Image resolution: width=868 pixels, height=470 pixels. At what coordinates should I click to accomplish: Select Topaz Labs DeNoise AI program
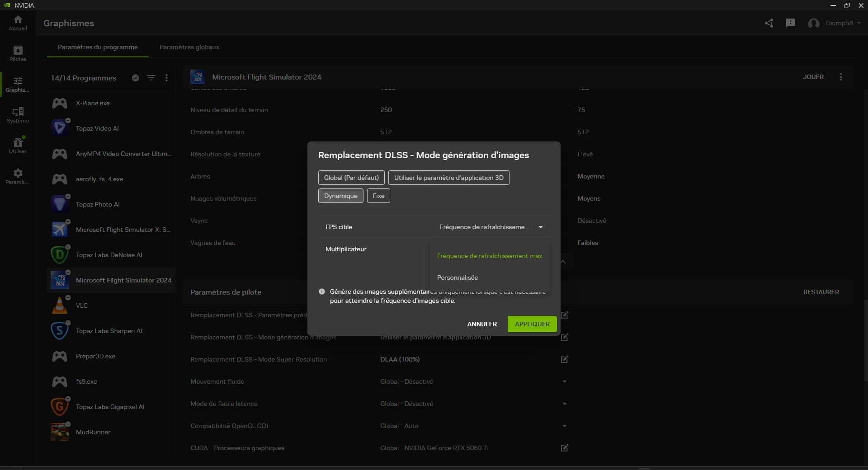tap(111, 255)
